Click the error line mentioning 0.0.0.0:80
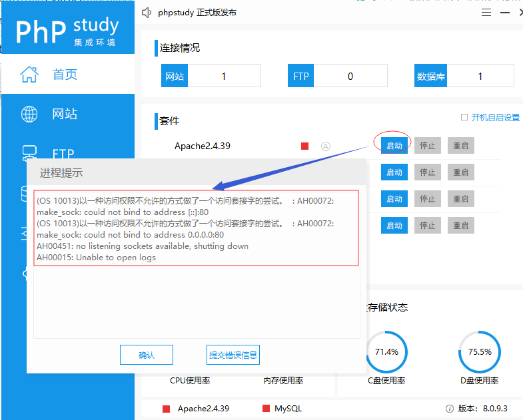This screenshot has height=420, width=523. click(x=131, y=235)
